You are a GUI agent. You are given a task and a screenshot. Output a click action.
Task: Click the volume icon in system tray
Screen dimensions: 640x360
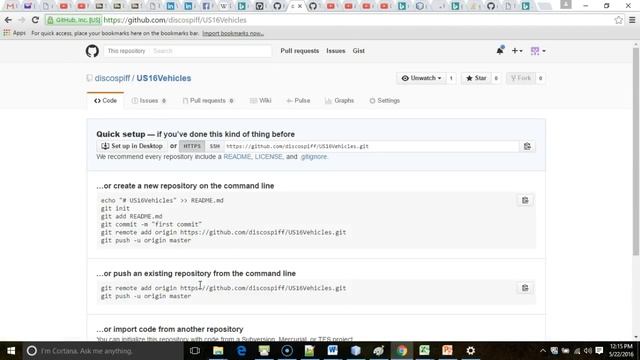[588, 351]
